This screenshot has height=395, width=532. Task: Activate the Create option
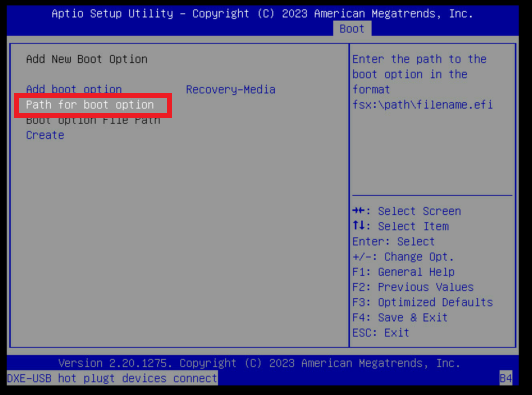tap(45, 135)
